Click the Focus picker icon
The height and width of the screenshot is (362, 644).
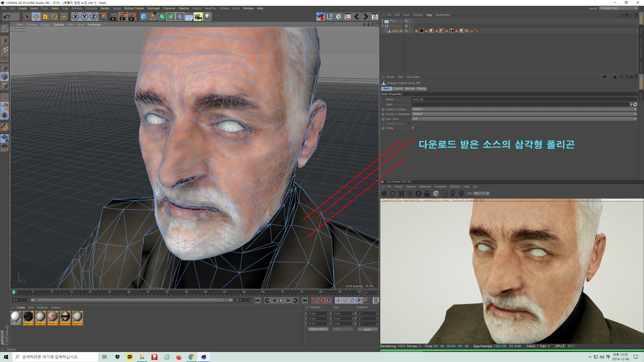pos(453,193)
